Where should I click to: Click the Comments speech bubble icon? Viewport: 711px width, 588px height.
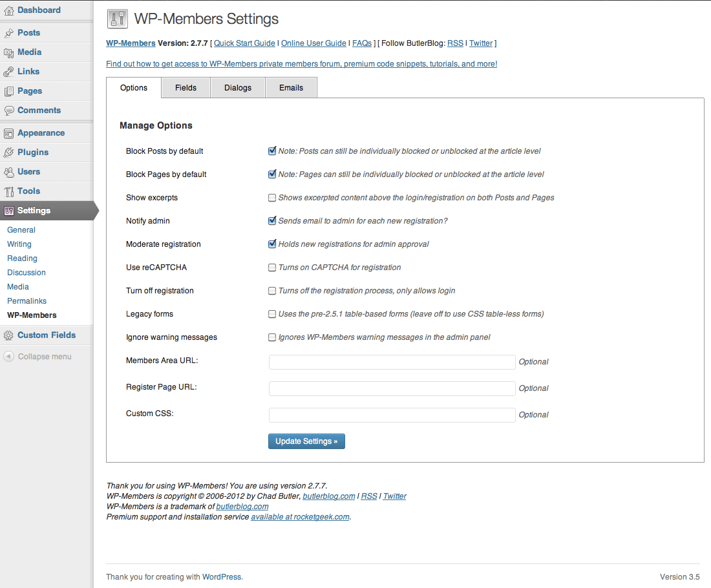[x=8, y=110]
